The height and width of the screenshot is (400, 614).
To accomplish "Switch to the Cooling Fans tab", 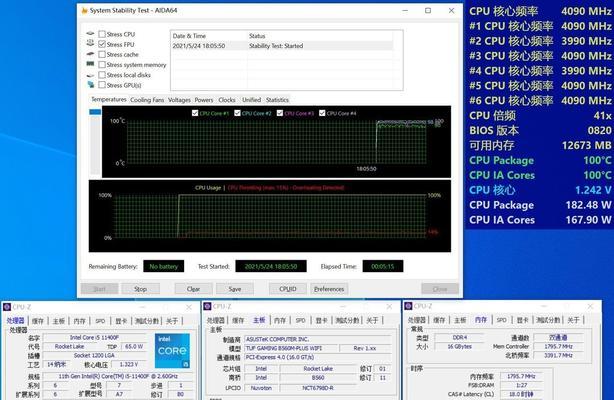I will click(147, 100).
